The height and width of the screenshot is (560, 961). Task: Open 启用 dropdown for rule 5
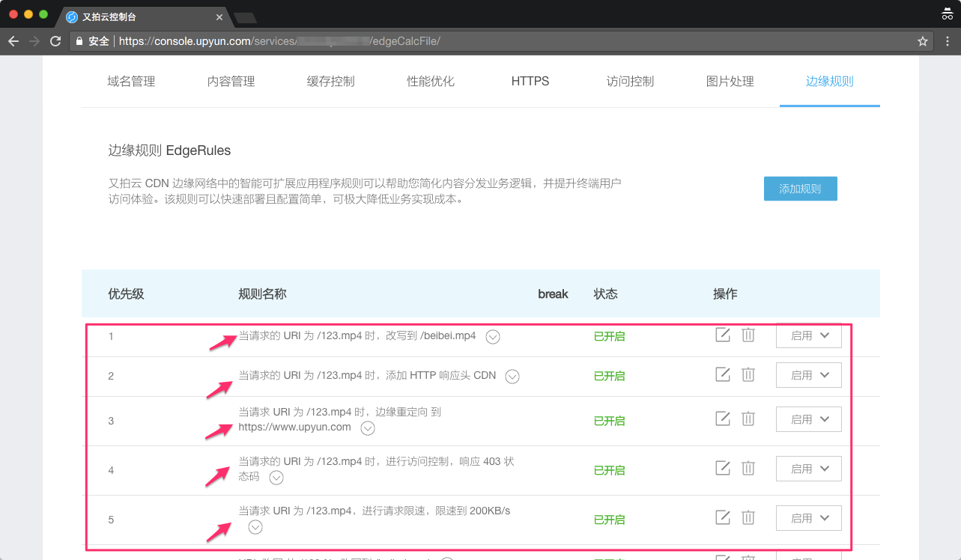click(x=809, y=518)
